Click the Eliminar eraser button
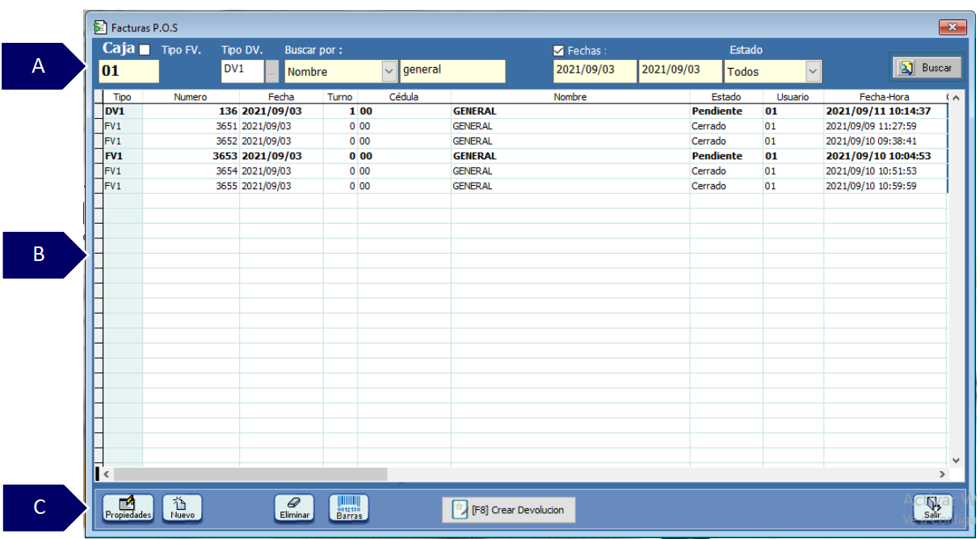This screenshot has height=539, width=980. point(294,508)
